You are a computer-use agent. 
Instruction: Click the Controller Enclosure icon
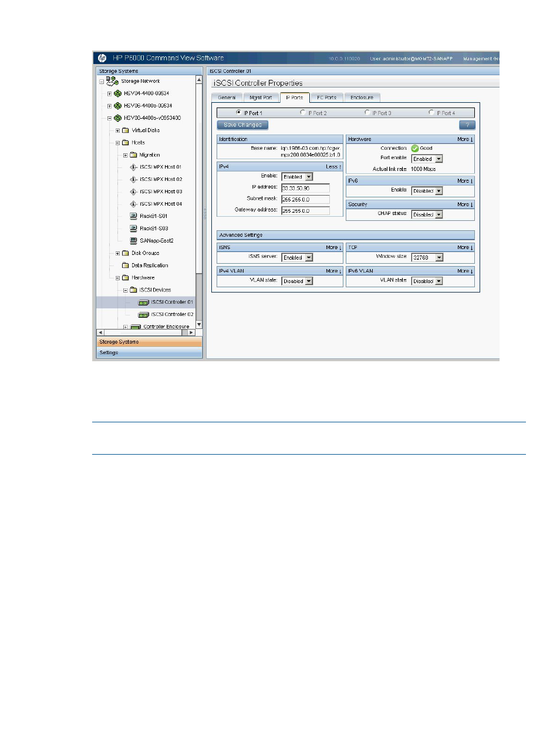[136, 327]
